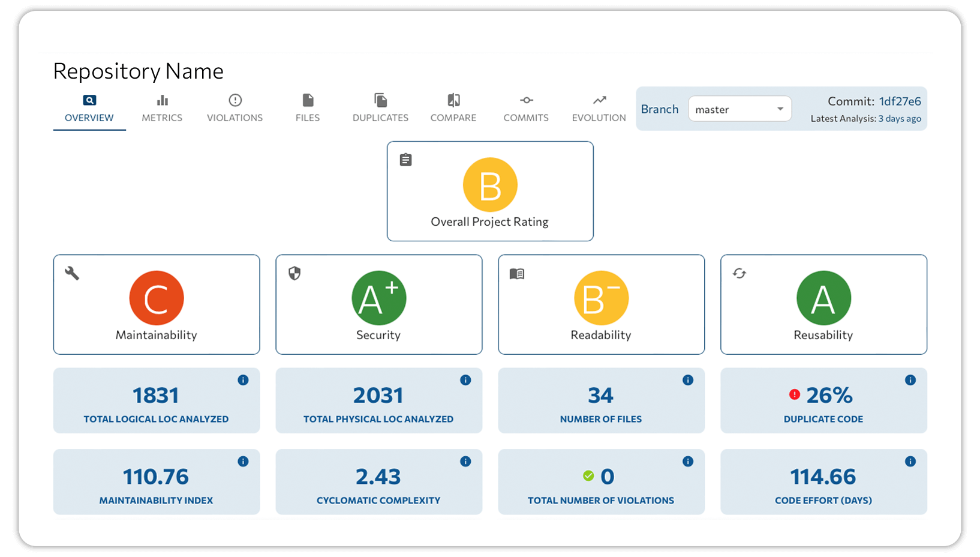Click the book icon on Readability card

click(x=517, y=274)
